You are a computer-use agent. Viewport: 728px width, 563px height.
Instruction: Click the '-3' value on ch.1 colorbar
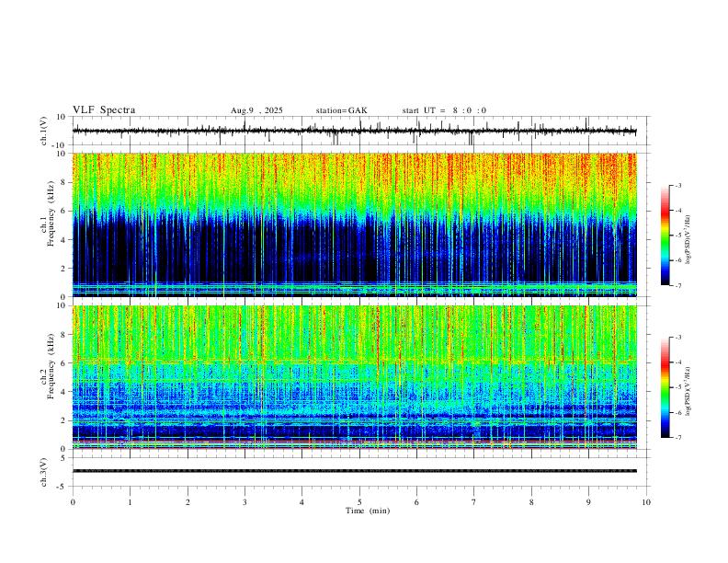[677, 185]
